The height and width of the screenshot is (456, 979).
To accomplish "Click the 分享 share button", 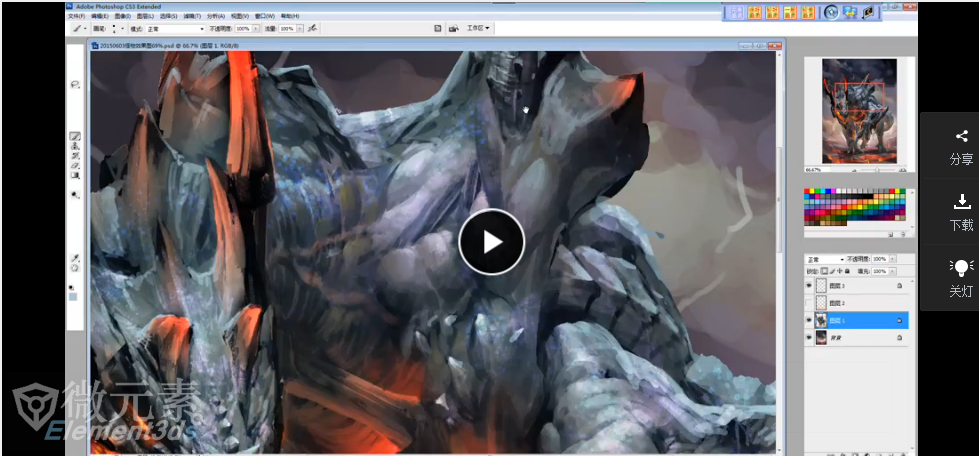I will 961,147.
